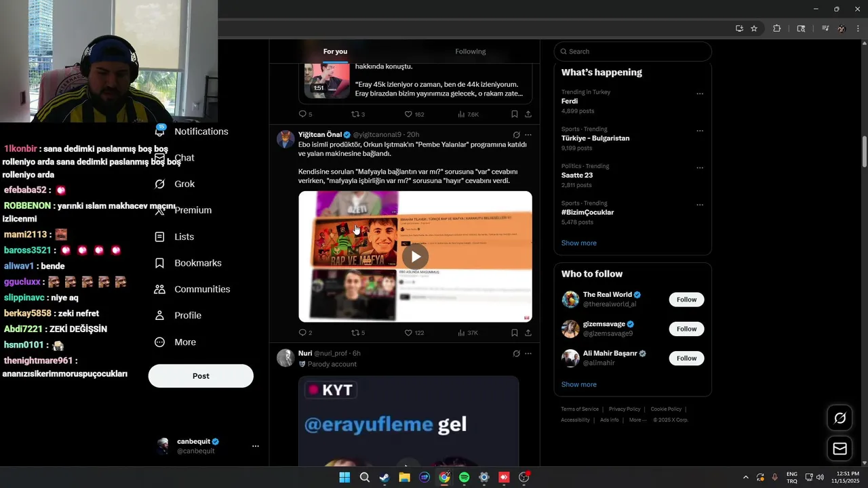Click the page's vertical scrollbar thumb
The height and width of the screenshot is (488, 868).
864,152
